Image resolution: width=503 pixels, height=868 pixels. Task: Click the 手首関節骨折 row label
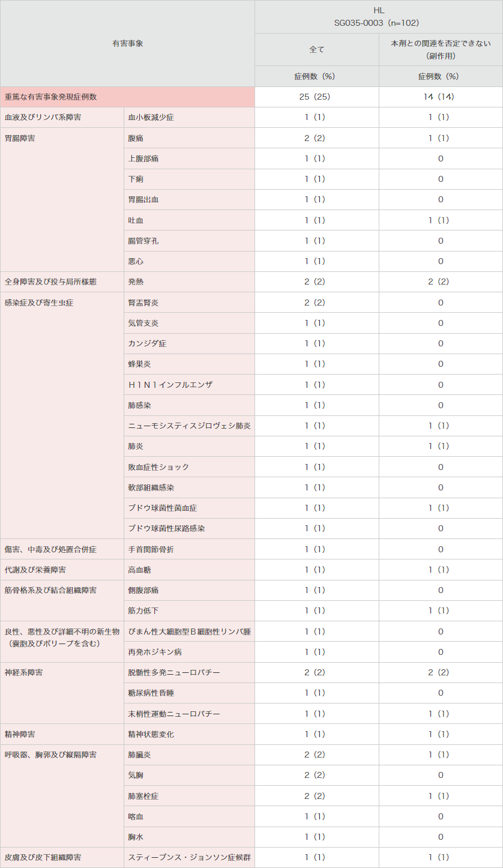coord(189,549)
